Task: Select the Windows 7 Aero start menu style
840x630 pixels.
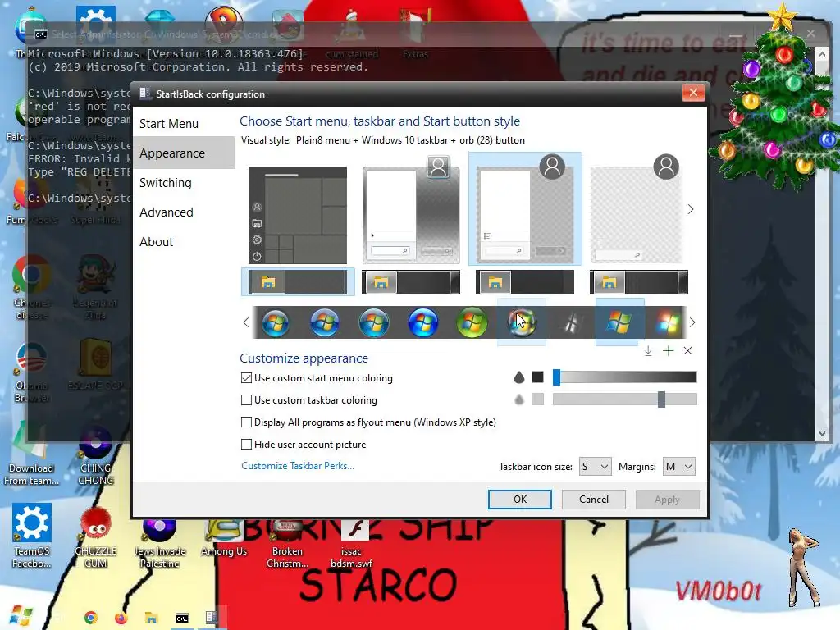Action: [x=412, y=210]
